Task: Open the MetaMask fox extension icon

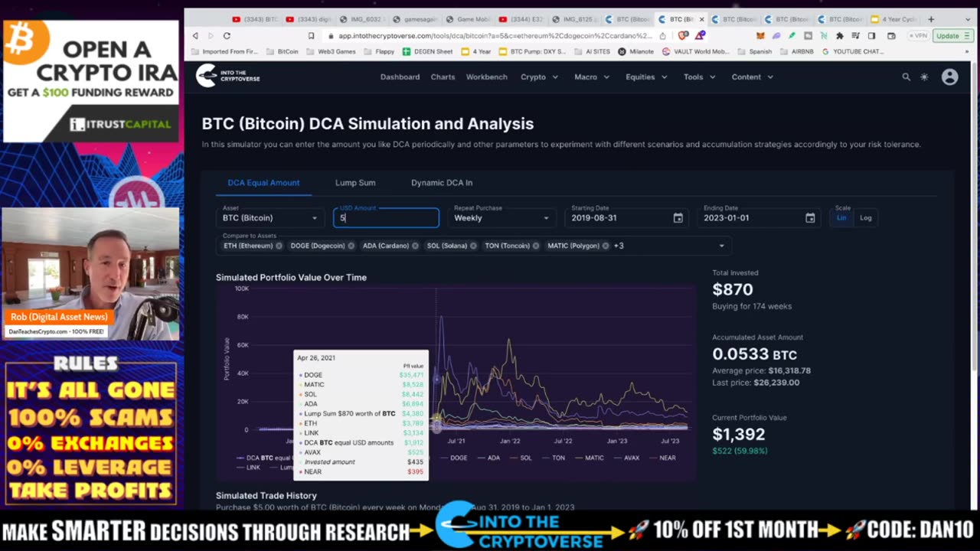Action: 760,36
